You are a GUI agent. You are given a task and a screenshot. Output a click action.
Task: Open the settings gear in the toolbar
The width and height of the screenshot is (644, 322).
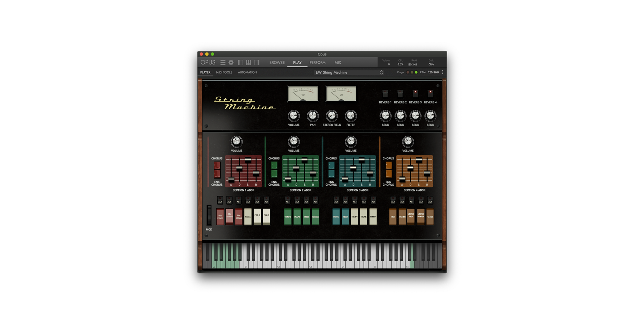click(x=231, y=62)
